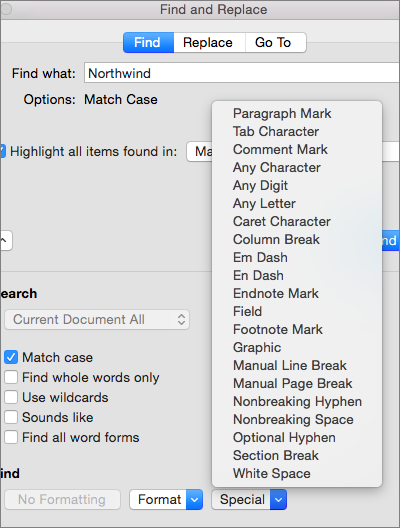Collapse the dialog with the up-arrow button
400x528 pixels.
coord(5,240)
